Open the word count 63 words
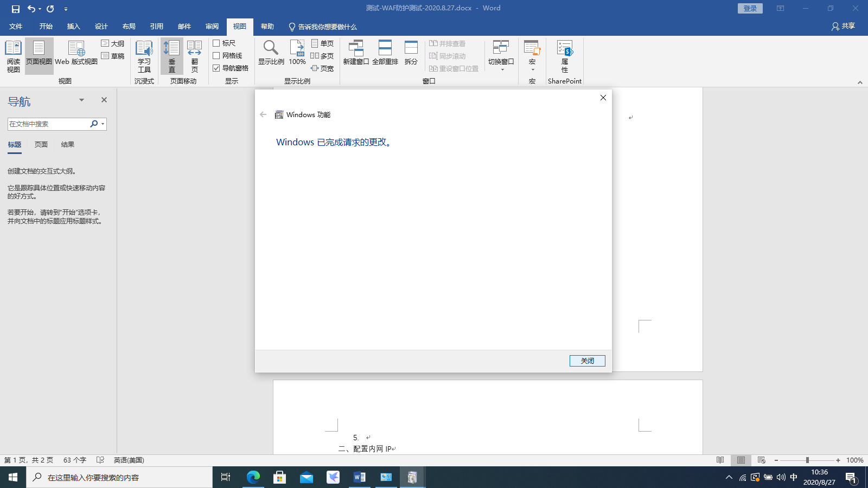 (x=75, y=460)
